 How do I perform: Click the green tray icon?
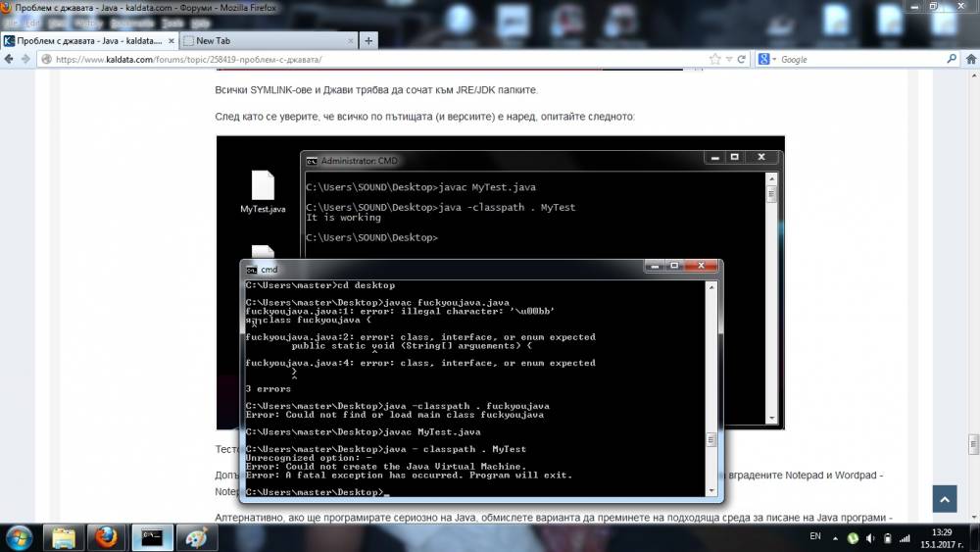(853, 537)
